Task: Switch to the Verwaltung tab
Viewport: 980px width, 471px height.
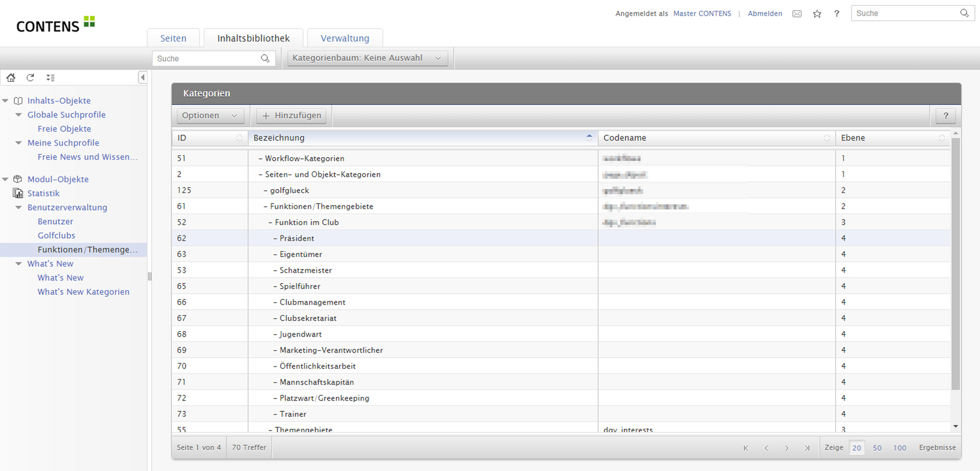Action: point(345,38)
